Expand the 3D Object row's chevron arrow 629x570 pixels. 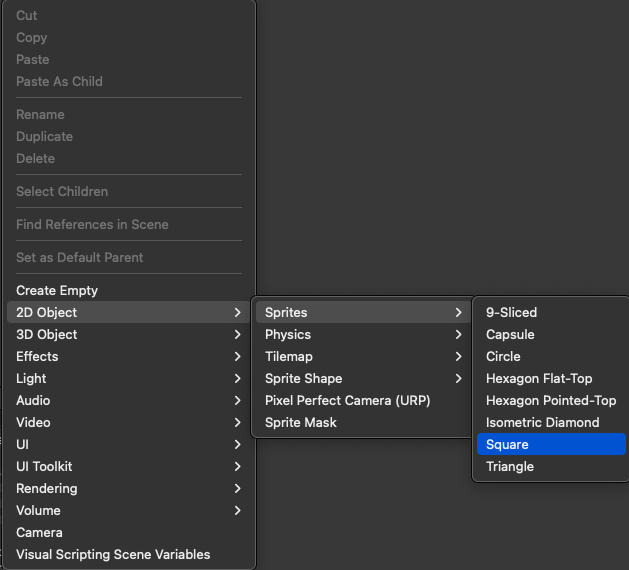[237, 335]
